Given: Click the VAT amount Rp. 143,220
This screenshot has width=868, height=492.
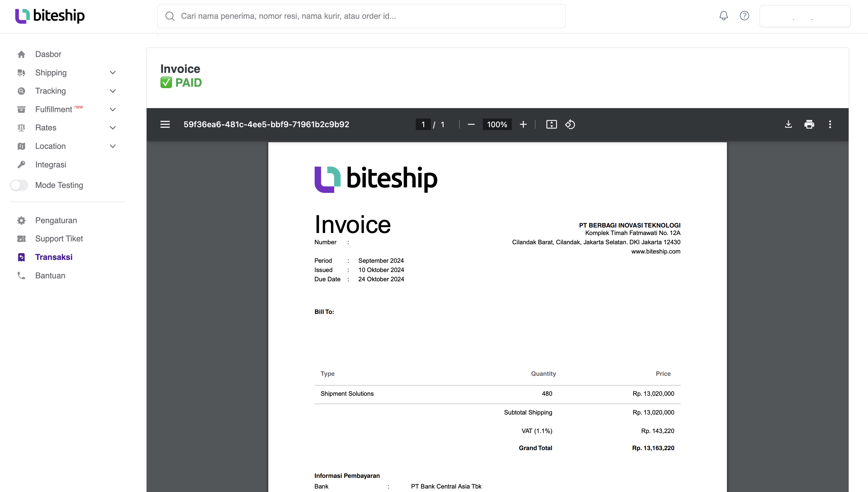Looking at the screenshot, I should point(658,431).
